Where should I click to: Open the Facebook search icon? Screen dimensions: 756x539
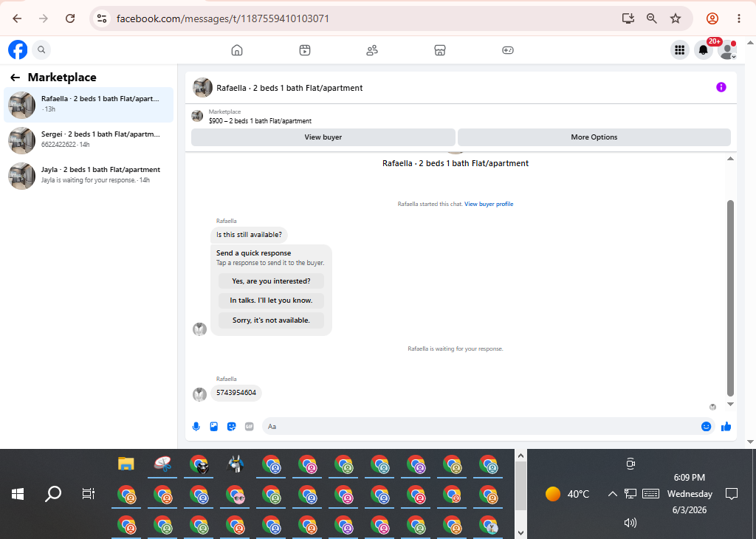[x=41, y=49]
